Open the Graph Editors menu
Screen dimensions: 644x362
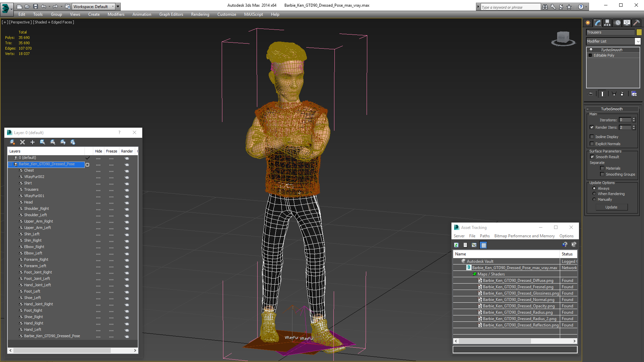pyautogui.click(x=171, y=14)
